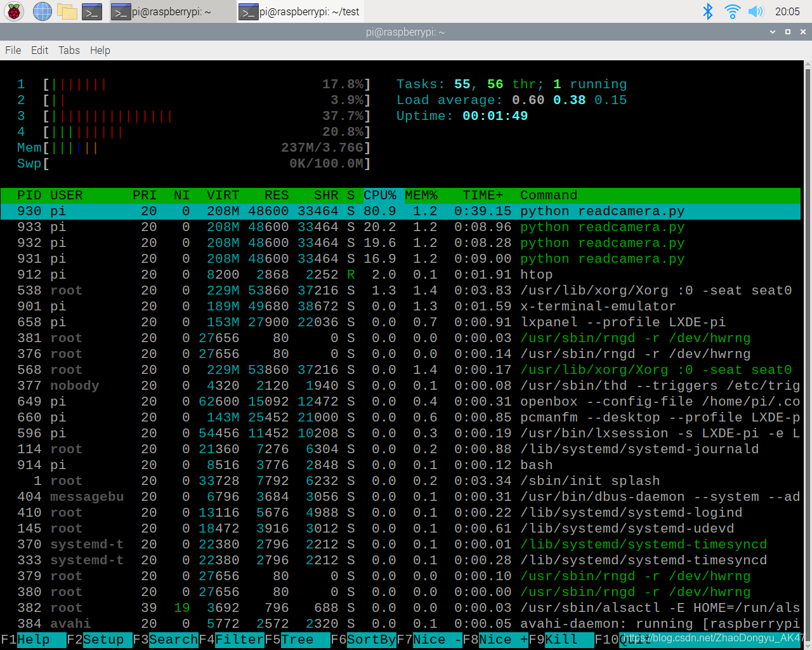The height and width of the screenshot is (650, 812).
Task: Select process 933 python readcamera.py row
Action: click(400, 227)
